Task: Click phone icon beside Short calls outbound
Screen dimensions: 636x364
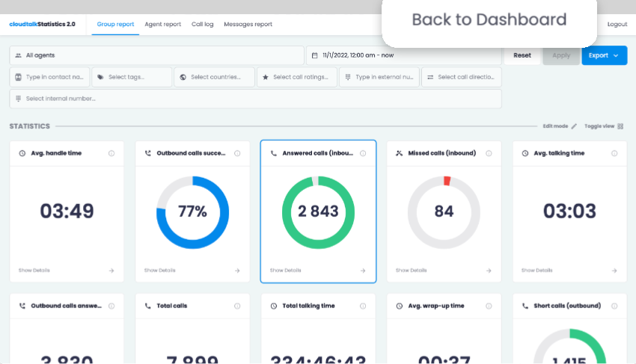Action: pyautogui.click(x=525, y=306)
